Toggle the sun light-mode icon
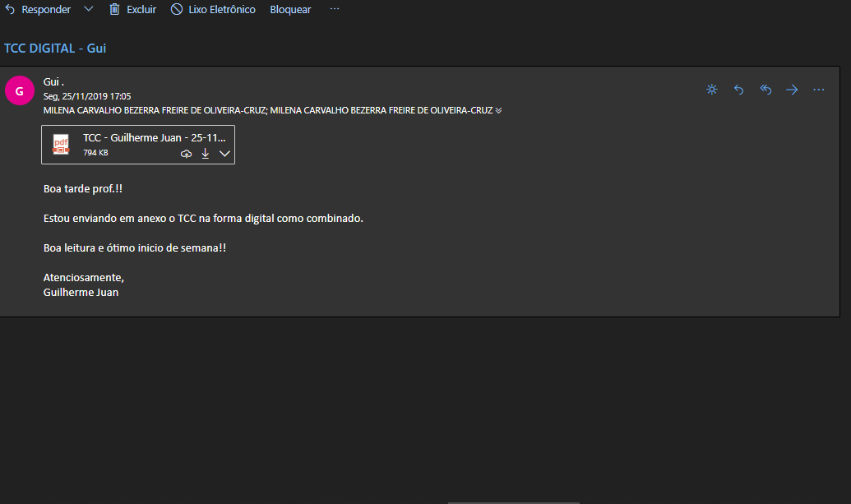 coord(712,90)
